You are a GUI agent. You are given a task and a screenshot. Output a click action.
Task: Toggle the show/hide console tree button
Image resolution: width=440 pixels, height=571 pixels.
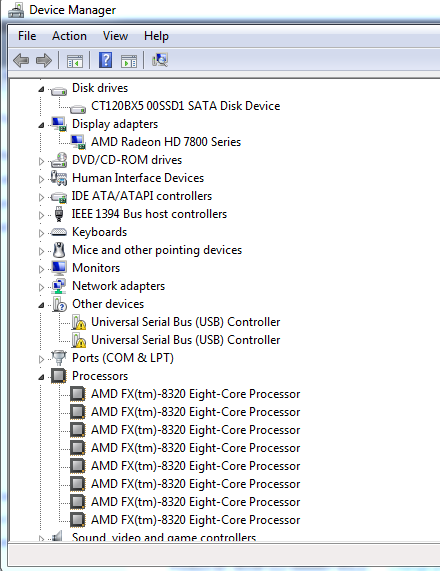coord(75,61)
